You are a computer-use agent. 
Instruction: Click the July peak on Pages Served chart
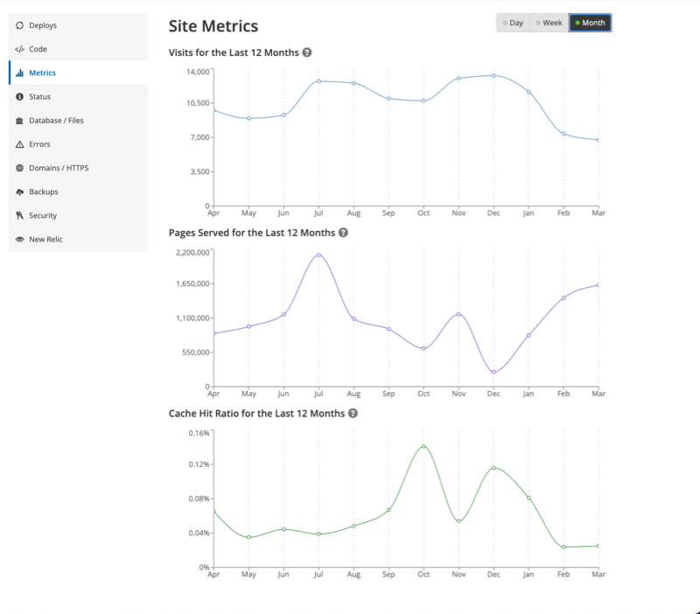(x=318, y=255)
